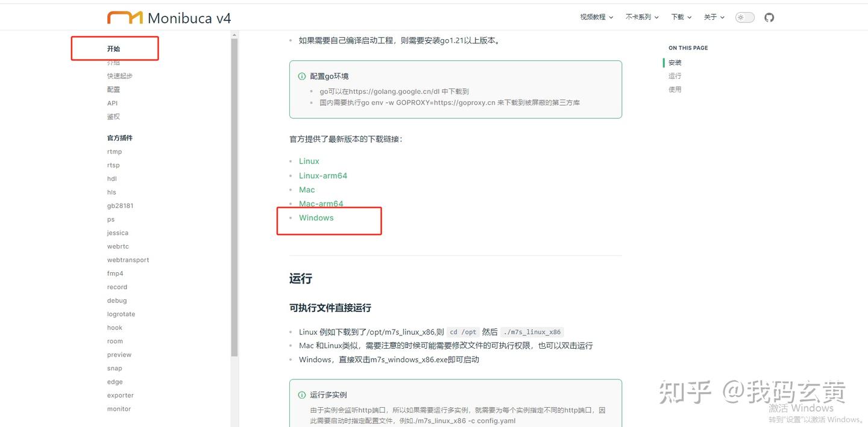
Task: Click the highlighted 开始 sidebar heading
Action: [112, 48]
